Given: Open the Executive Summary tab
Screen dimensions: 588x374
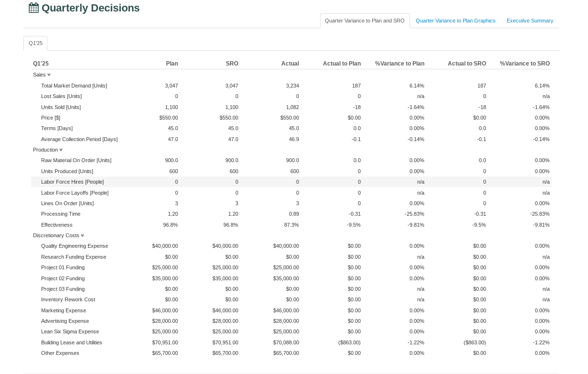Looking at the screenshot, I should pos(530,21).
